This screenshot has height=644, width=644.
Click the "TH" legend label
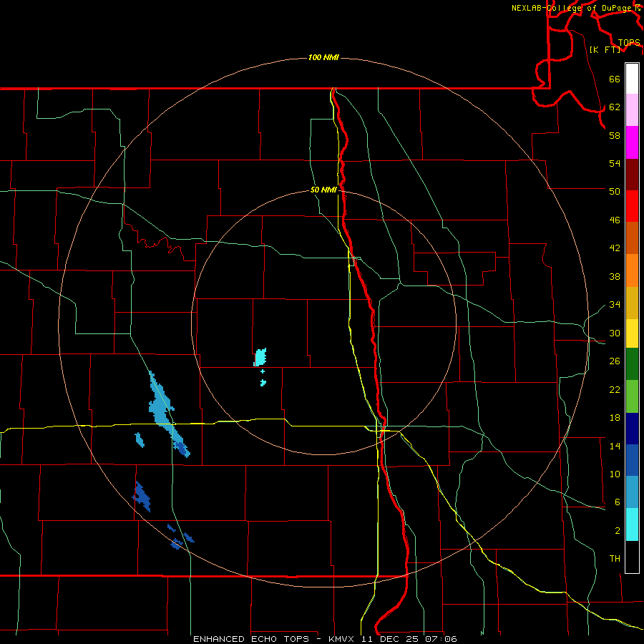tap(615, 559)
